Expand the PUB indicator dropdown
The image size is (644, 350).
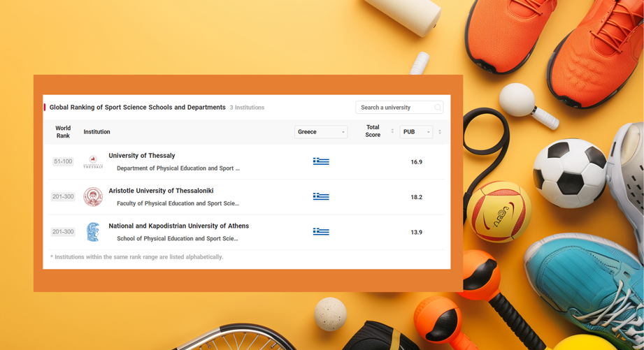point(416,132)
